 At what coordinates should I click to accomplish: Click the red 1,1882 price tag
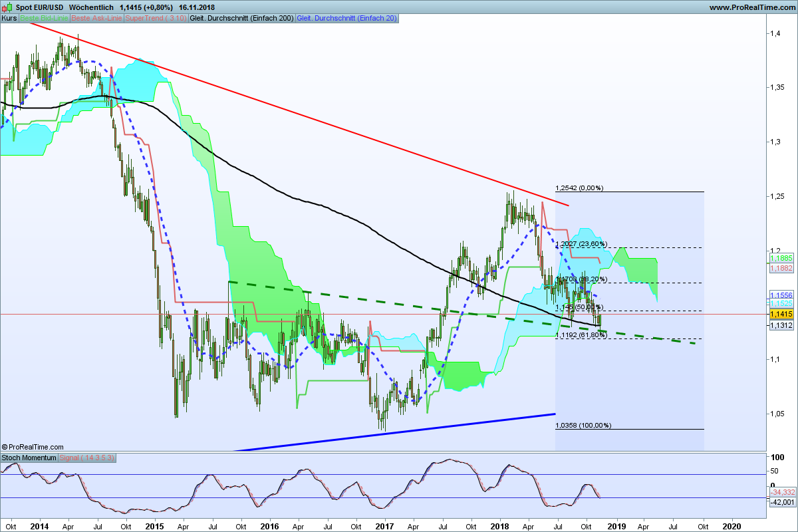[780, 267]
